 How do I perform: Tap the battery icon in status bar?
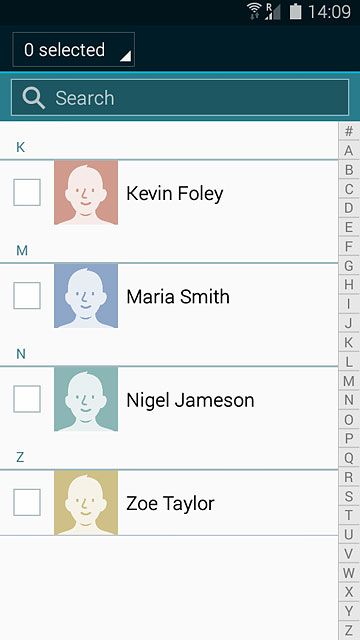[x=296, y=11]
